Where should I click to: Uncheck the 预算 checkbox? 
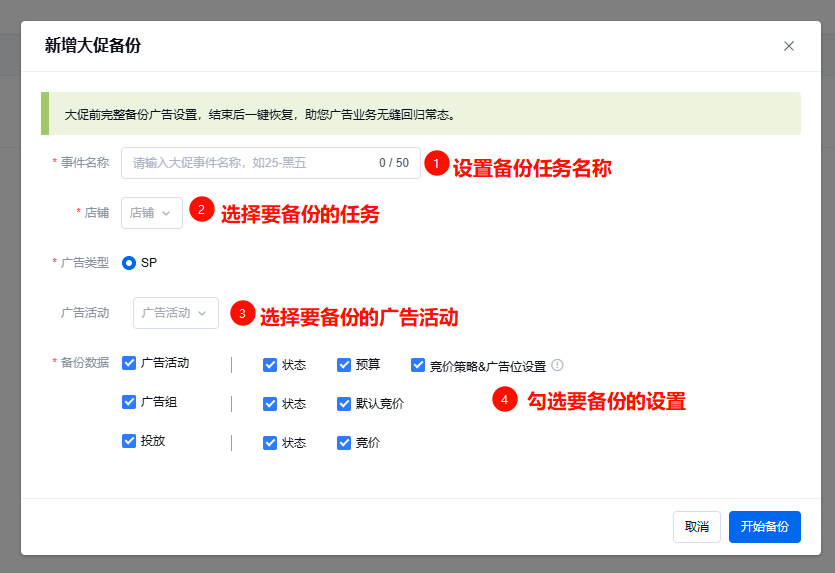coord(344,365)
